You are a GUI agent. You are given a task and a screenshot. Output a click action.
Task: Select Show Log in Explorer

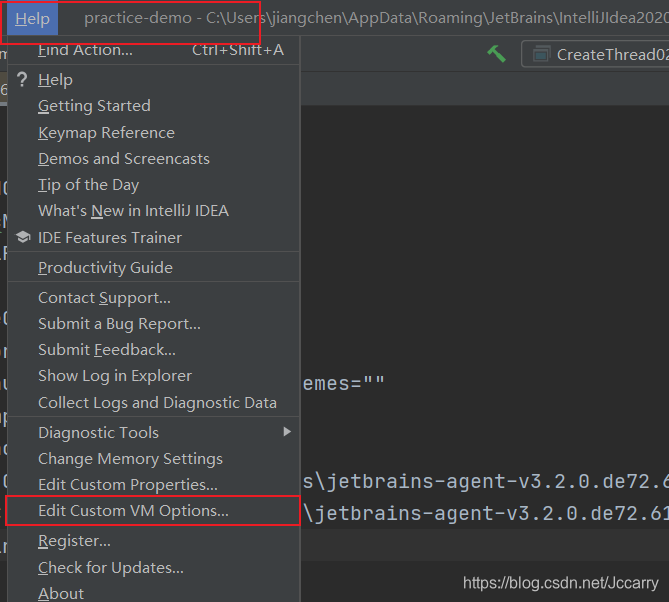tap(154, 376)
